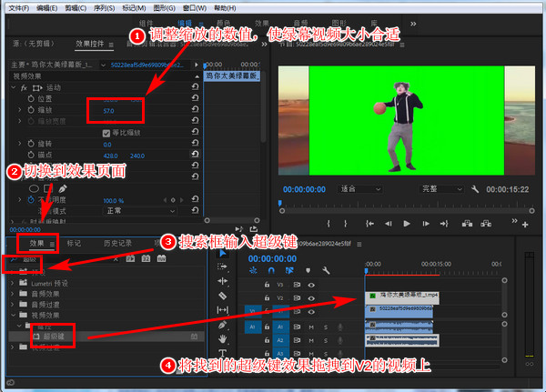
Task: Go to In point in program monitor
Action: (369, 224)
